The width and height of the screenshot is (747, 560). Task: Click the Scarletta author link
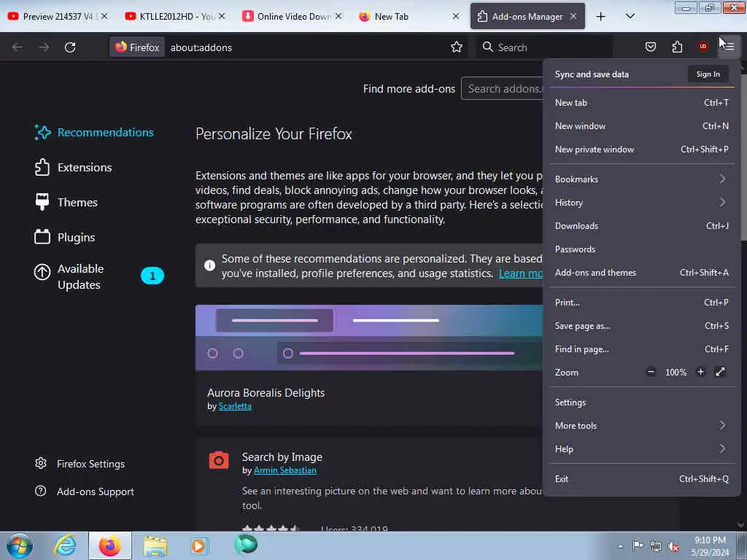coord(235,406)
